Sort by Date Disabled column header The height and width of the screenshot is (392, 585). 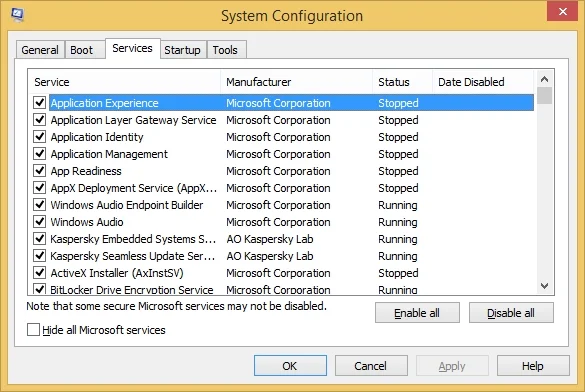[483, 82]
